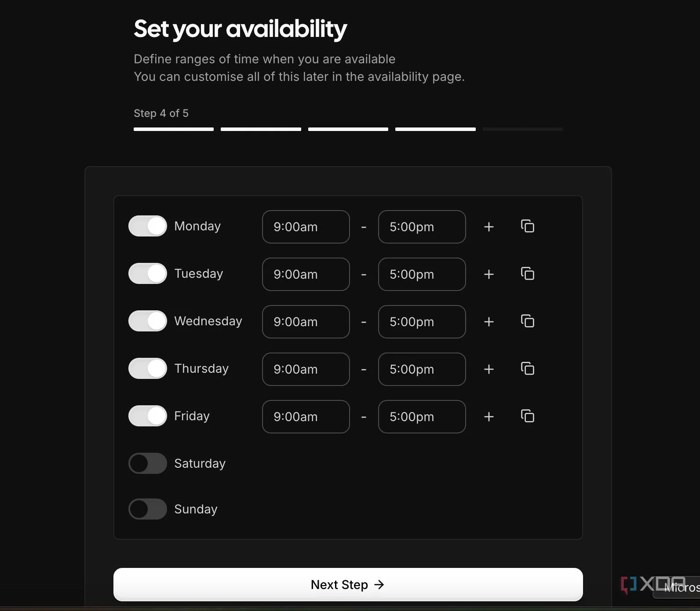
Task: Click the Next Step button
Action: point(348,585)
